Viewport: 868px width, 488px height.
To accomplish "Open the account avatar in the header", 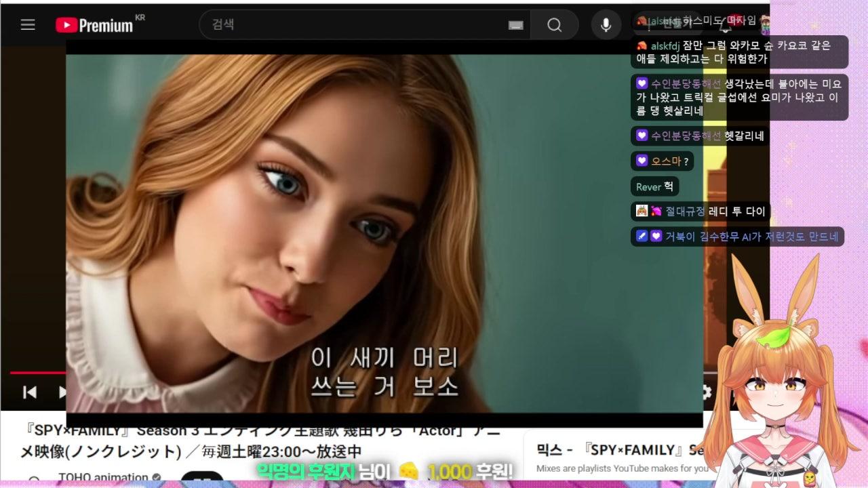I will click(764, 25).
